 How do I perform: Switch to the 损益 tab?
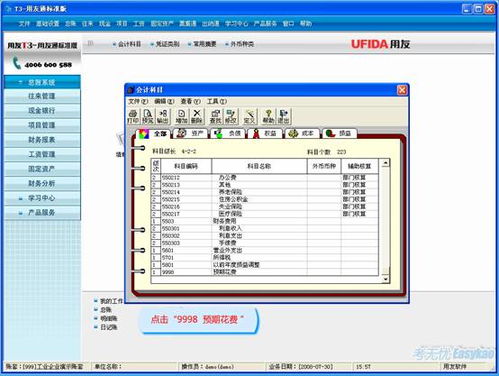point(339,134)
